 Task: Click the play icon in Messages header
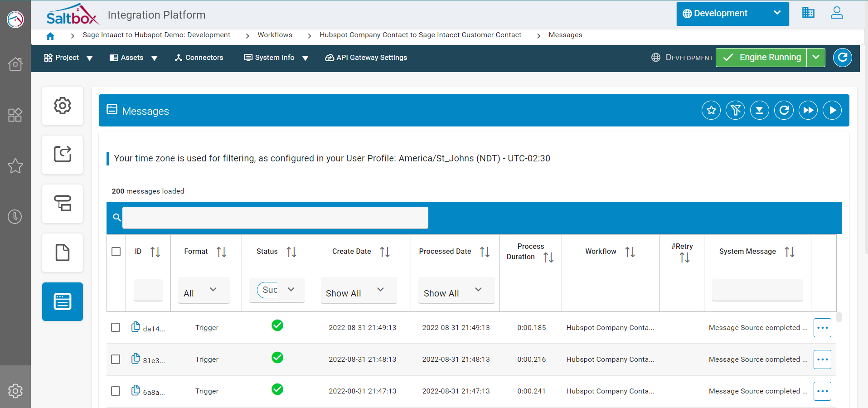[832, 110]
